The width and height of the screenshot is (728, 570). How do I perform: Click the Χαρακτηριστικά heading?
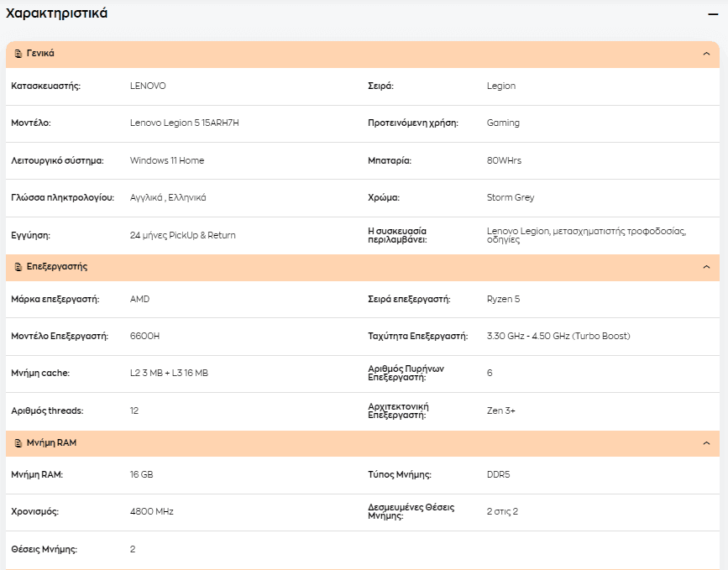pyautogui.click(x=56, y=13)
